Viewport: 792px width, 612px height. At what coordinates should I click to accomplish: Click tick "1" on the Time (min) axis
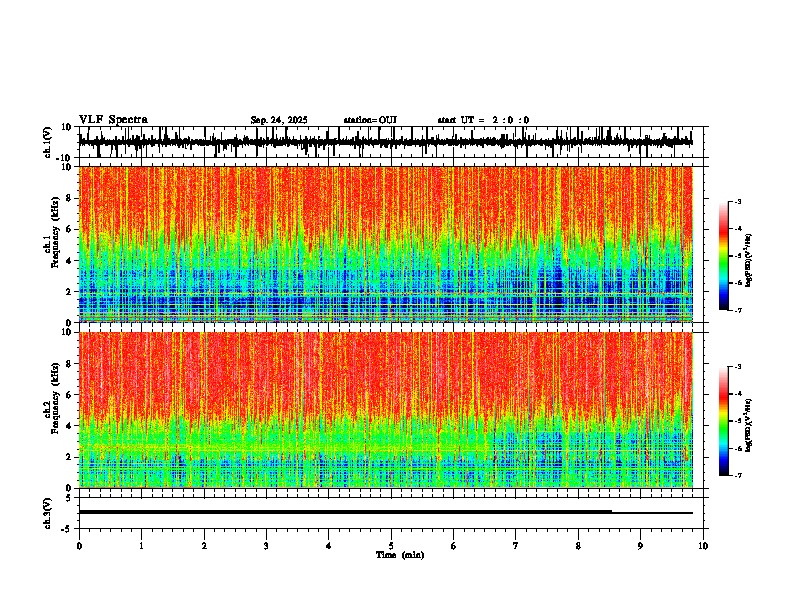[141, 546]
